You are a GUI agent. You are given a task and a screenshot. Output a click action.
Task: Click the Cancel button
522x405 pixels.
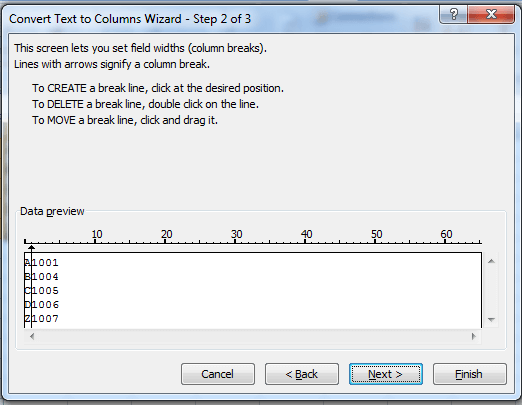(218, 374)
